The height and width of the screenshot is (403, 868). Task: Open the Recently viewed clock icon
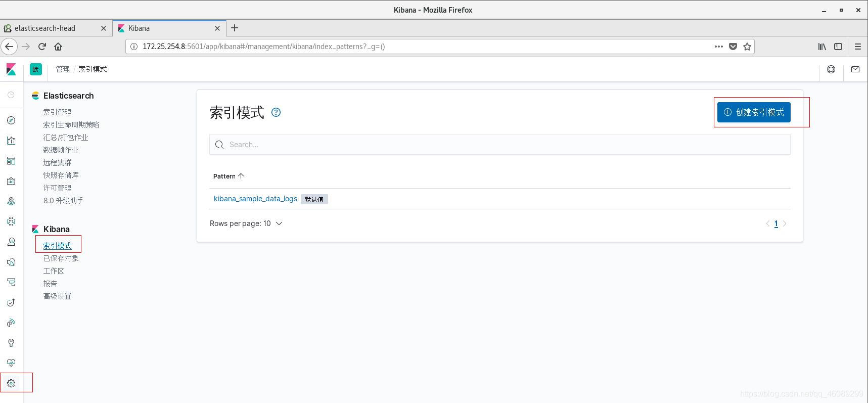pyautogui.click(x=11, y=95)
